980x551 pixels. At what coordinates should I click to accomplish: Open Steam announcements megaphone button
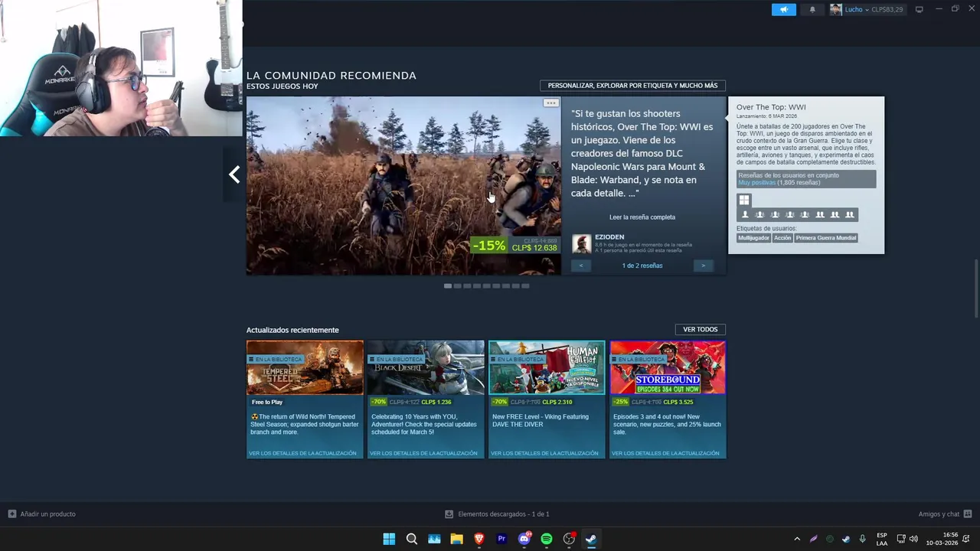click(783, 9)
